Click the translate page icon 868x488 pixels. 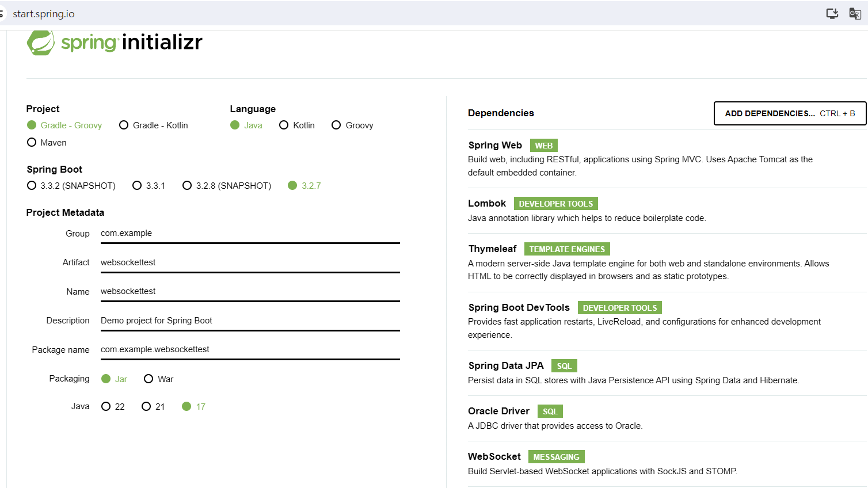tap(855, 14)
